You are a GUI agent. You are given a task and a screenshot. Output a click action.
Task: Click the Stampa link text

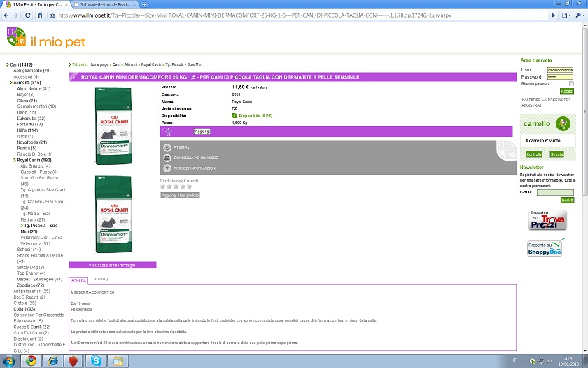[x=181, y=148]
